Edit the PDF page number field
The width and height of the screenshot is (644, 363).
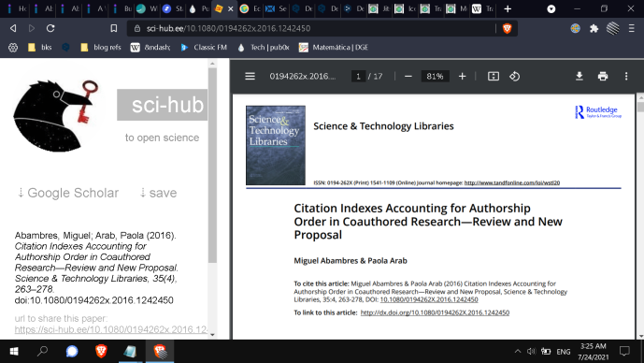358,77
